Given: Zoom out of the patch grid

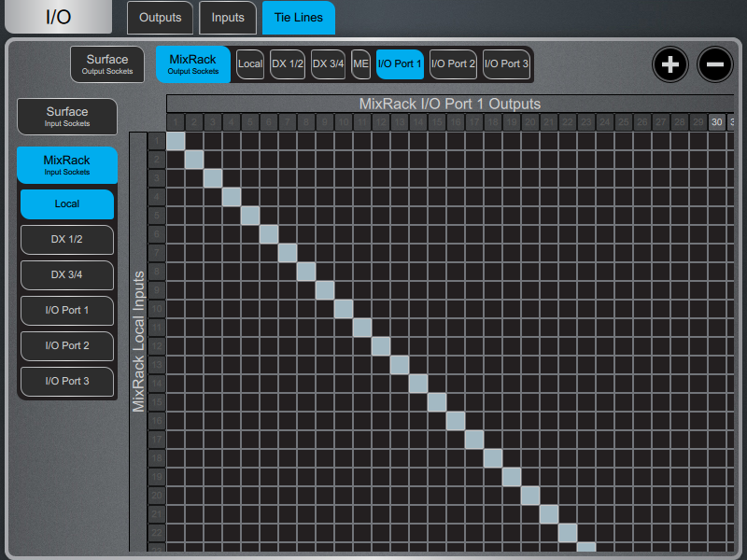Looking at the screenshot, I should pos(715,64).
